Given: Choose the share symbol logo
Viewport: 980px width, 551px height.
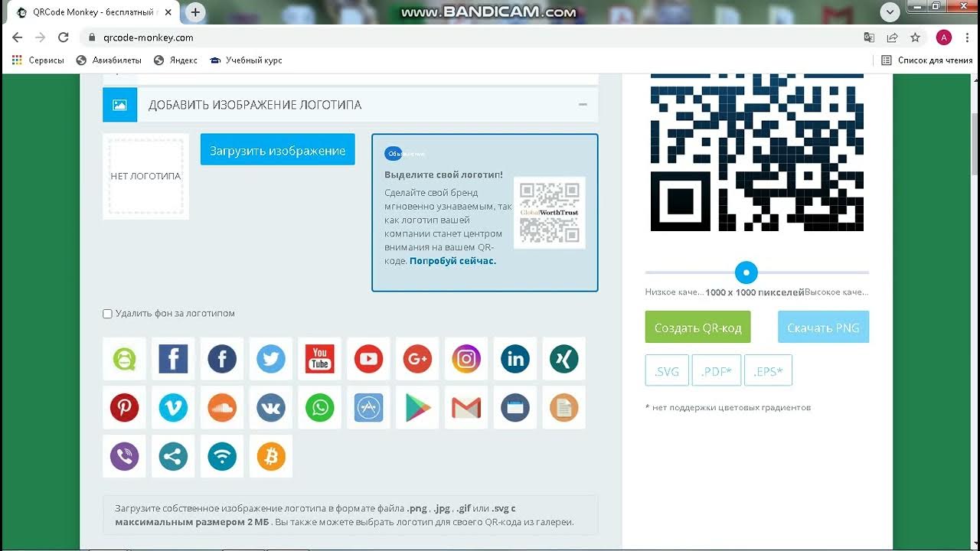Looking at the screenshot, I should tap(173, 457).
